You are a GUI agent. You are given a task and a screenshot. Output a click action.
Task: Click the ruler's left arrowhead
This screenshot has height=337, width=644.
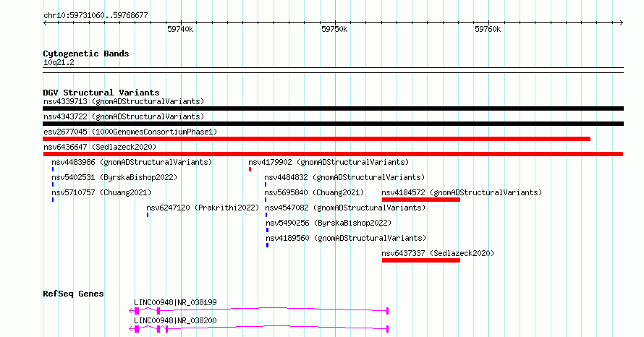point(45,23)
